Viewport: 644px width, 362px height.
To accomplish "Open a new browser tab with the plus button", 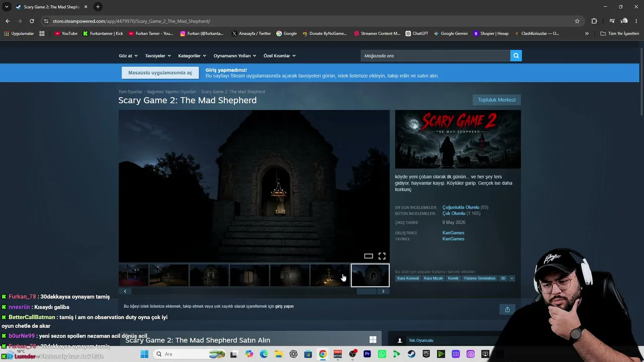I will coord(98,7).
